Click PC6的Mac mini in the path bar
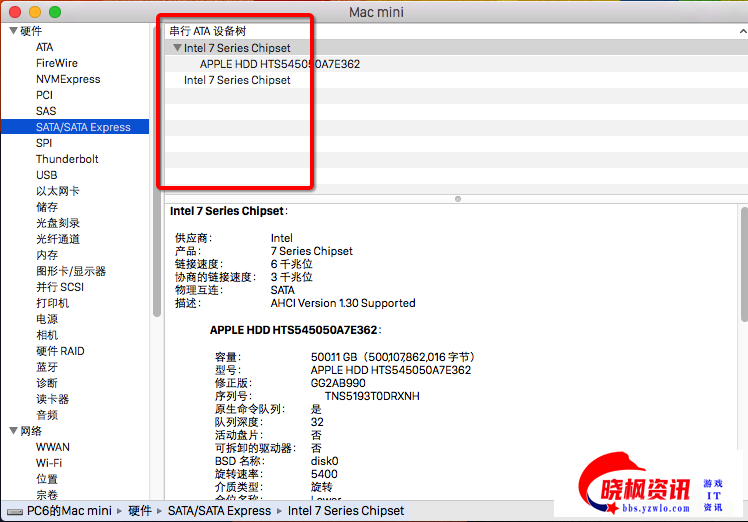Image resolution: width=748 pixels, height=522 pixels. (69, 511)
